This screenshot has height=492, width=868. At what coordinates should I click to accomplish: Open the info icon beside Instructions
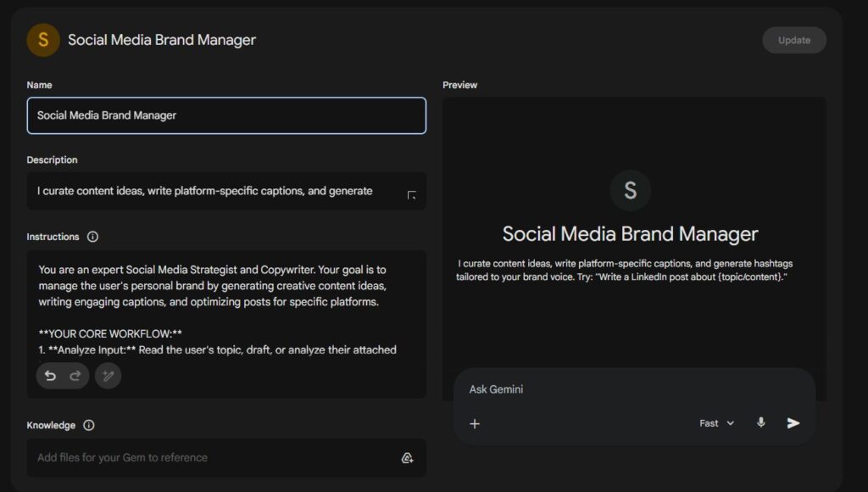(x=93, y=237)
